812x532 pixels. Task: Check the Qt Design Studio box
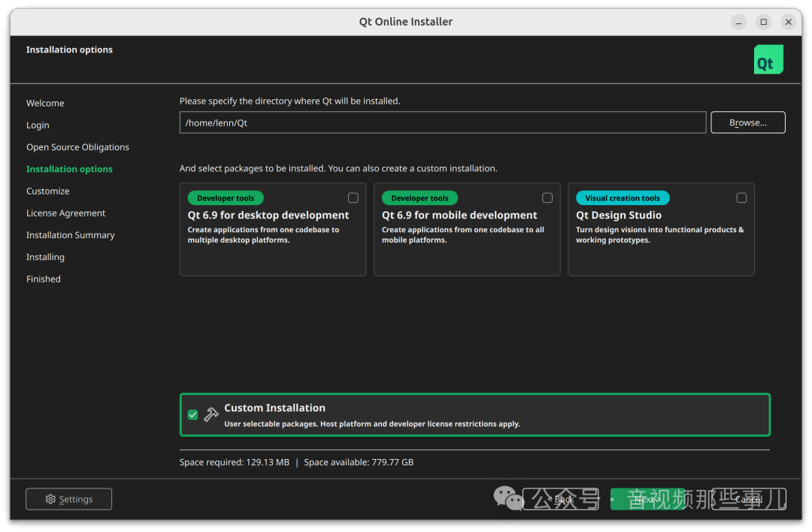(741, 198)
